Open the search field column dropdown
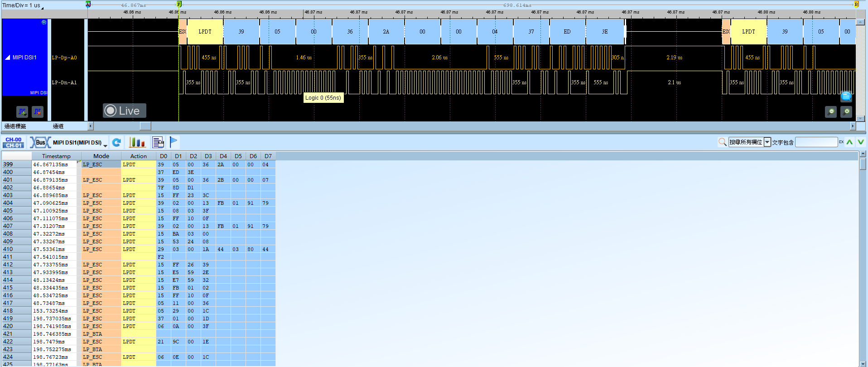Screen dimensions: 868x367 (x=767, y=142)
